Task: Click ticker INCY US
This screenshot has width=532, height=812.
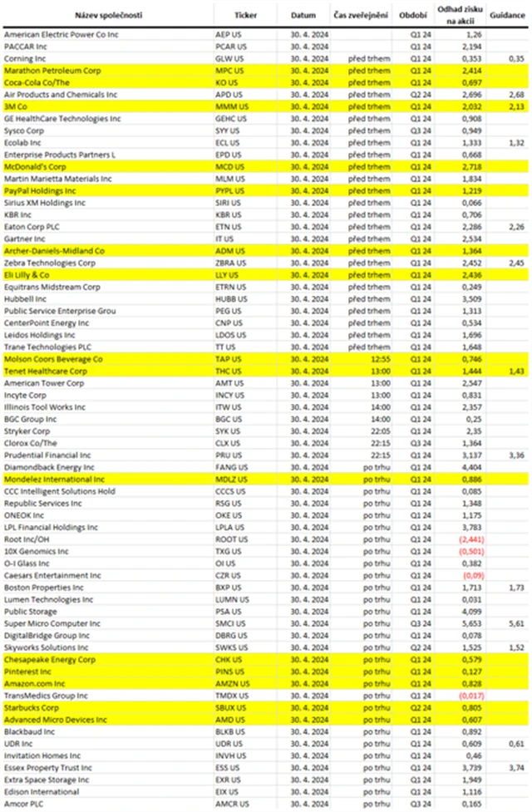Action: (229, 395)
